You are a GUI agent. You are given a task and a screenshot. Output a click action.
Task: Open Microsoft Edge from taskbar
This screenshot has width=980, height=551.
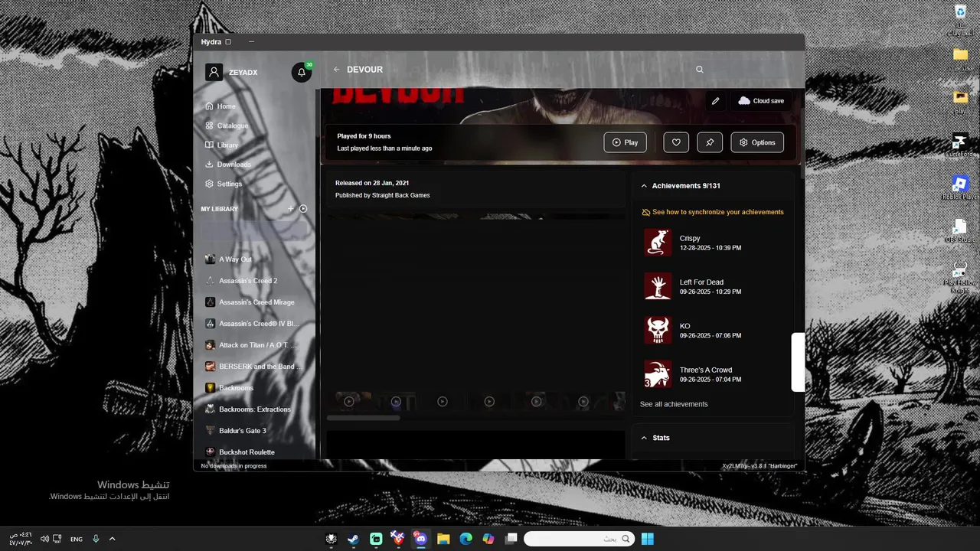click(465, 539)
